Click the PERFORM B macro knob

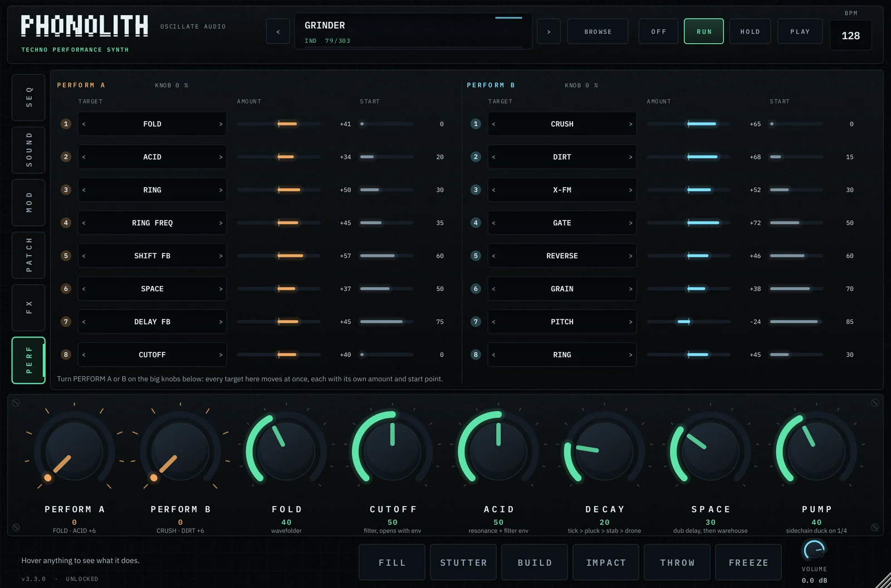(180, 450)
